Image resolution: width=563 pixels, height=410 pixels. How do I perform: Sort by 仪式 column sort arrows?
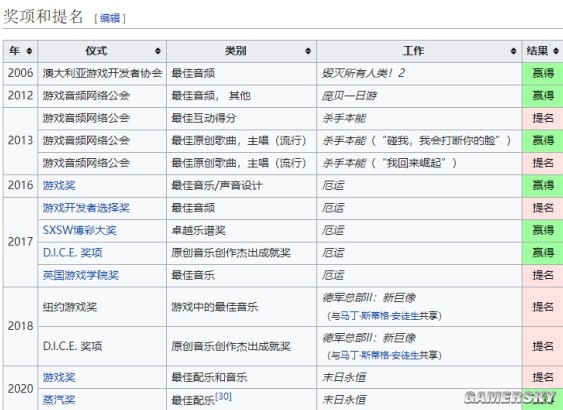pyautogui.click(x=158, y=51)
